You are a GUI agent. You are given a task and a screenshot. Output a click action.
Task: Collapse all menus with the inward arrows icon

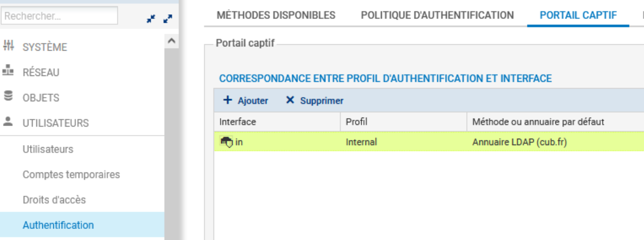point(151,18)
